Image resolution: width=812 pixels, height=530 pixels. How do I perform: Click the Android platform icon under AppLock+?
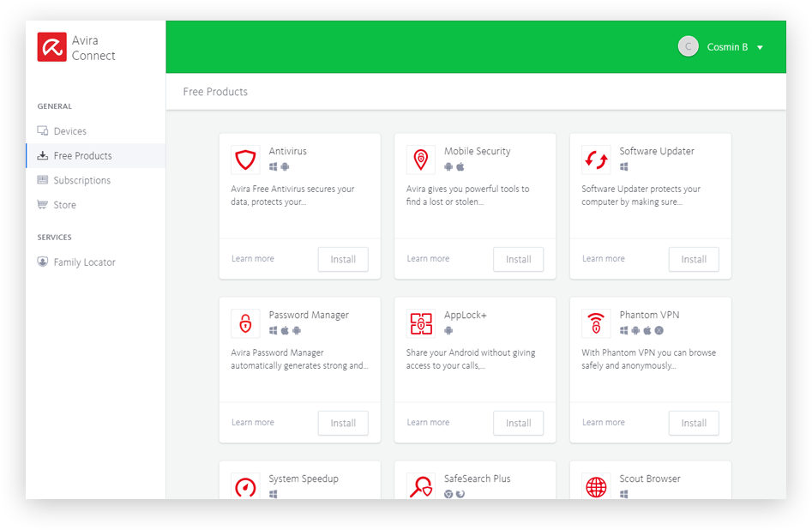448,330
